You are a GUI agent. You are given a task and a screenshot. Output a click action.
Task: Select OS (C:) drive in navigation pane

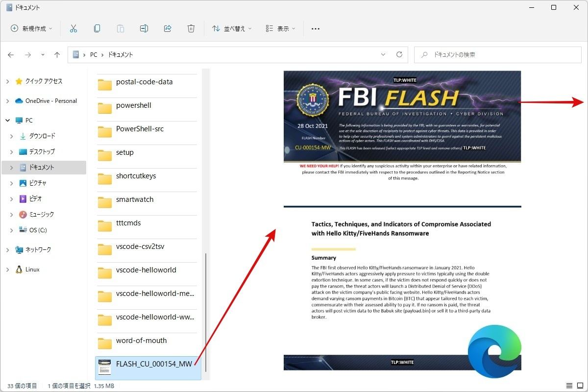point(38,230)
